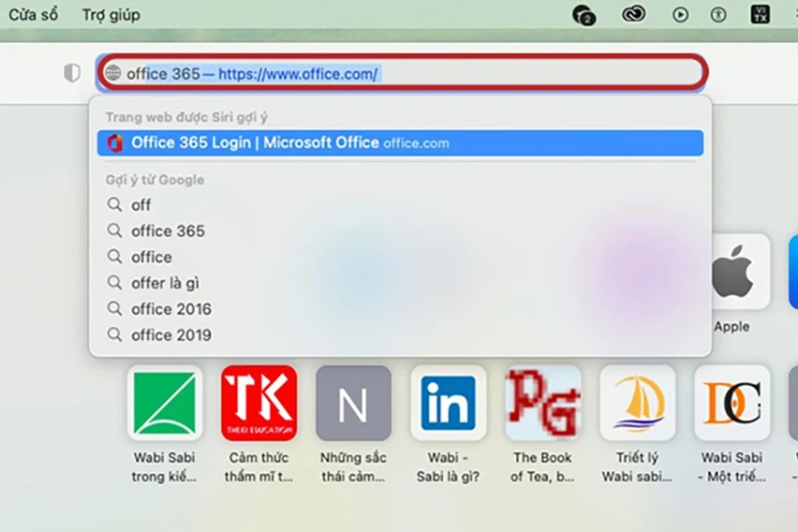
Task: Choose the 'office 2016' suggestion
Action: pyautogui.click(x=401, y=309)
